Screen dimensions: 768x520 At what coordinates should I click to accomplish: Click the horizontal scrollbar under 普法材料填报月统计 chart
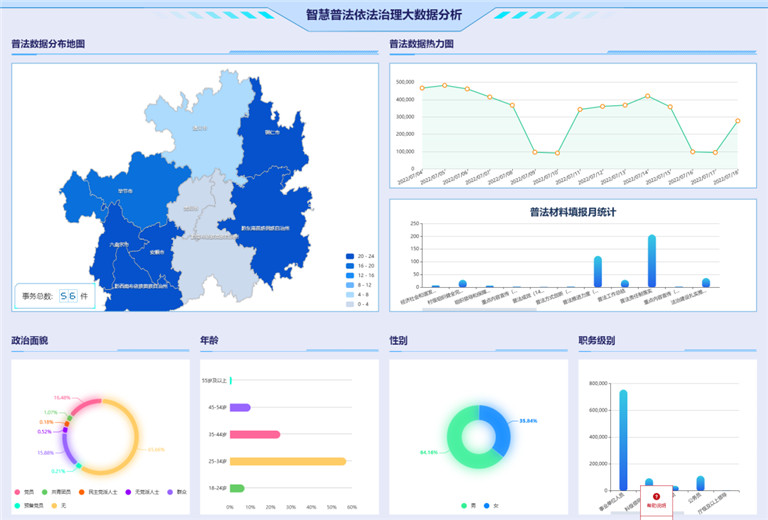coord(479,309)
